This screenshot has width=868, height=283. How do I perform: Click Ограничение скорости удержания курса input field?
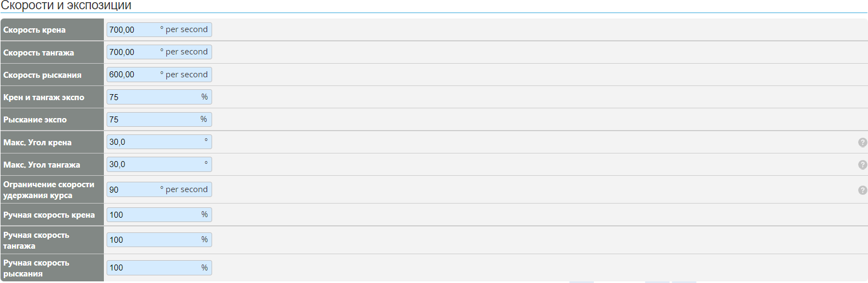(x=133, y=190)
